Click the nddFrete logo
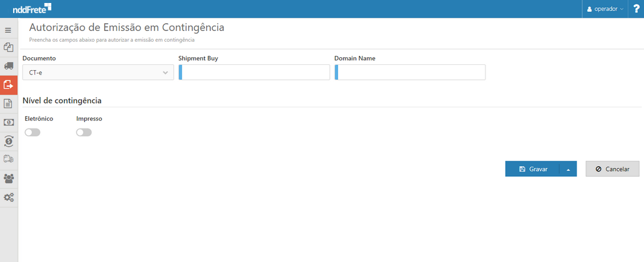Screen dimensions: 644x262 point(32,8)
